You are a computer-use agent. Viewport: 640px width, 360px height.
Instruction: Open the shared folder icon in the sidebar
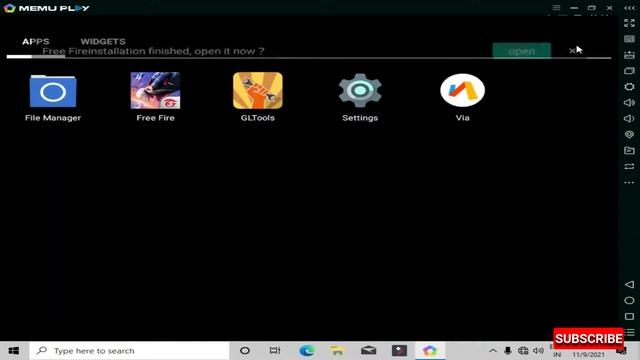[x=629, y=150]
